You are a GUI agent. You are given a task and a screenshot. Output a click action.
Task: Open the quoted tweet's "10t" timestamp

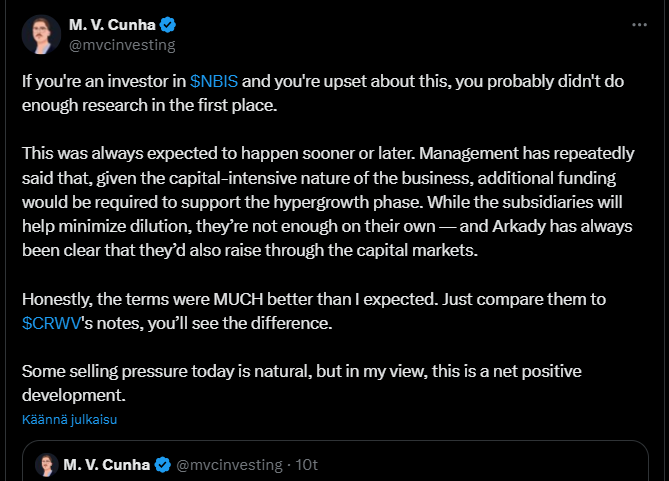(306, 465)
